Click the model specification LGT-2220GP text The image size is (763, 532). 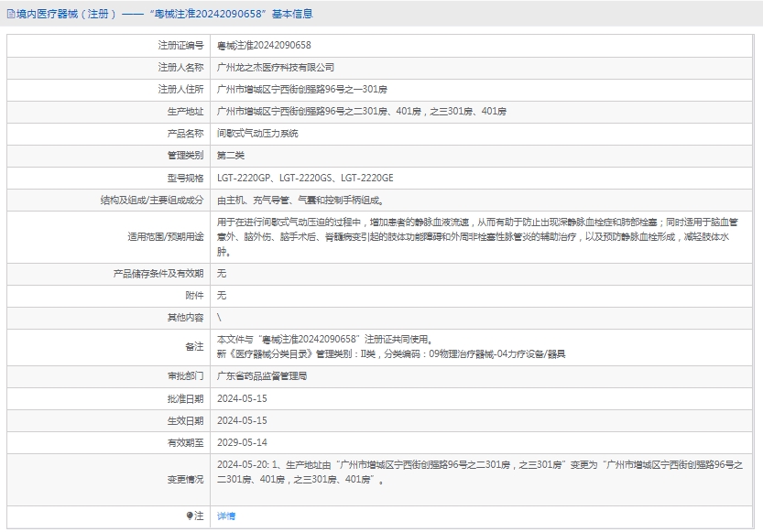tap(244, 177)
